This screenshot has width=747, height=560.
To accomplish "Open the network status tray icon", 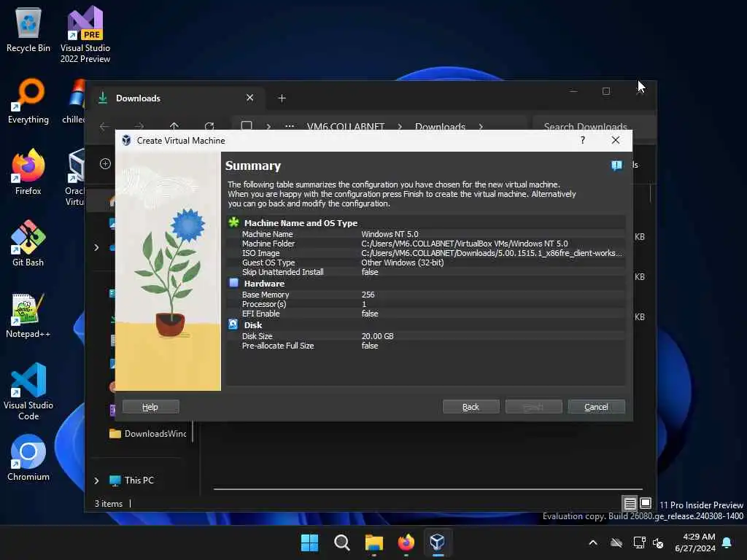I will click(639, 542).
